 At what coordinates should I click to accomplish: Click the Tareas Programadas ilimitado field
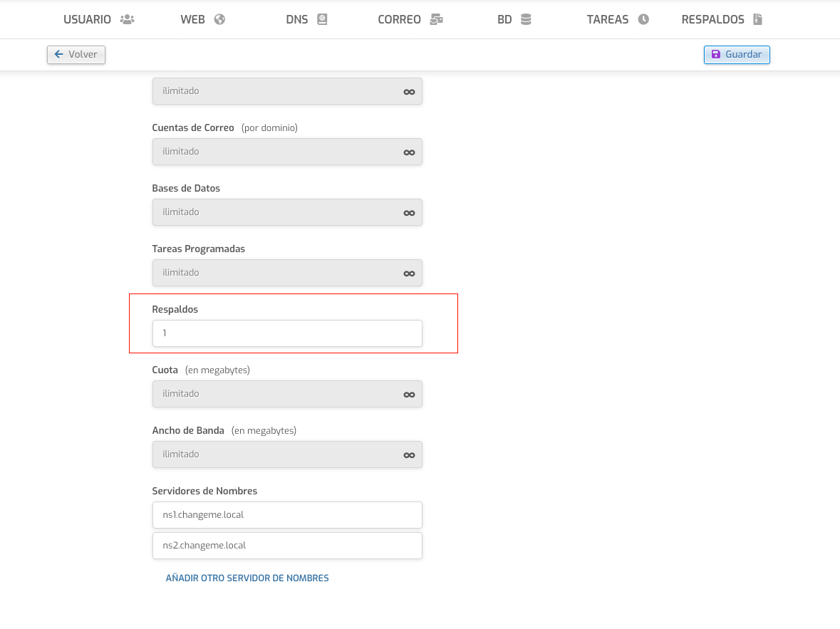(x=287, y=273)
